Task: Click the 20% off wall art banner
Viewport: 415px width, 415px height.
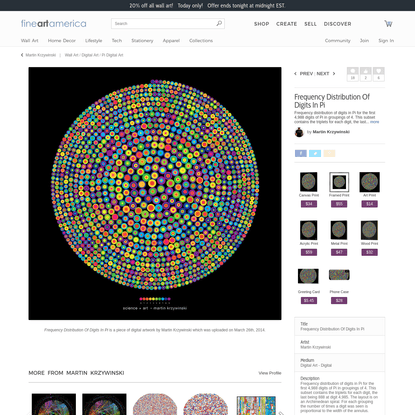Action: pyautogui.click(x=207, y=6)
